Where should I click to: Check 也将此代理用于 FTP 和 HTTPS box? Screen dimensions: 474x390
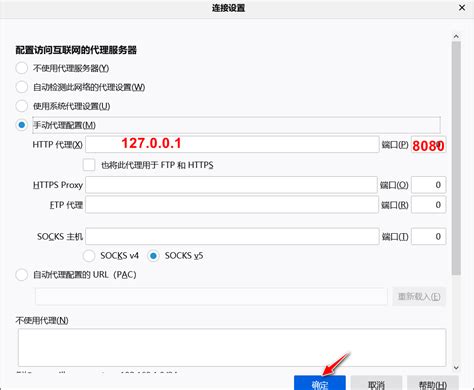click(89, 165)
